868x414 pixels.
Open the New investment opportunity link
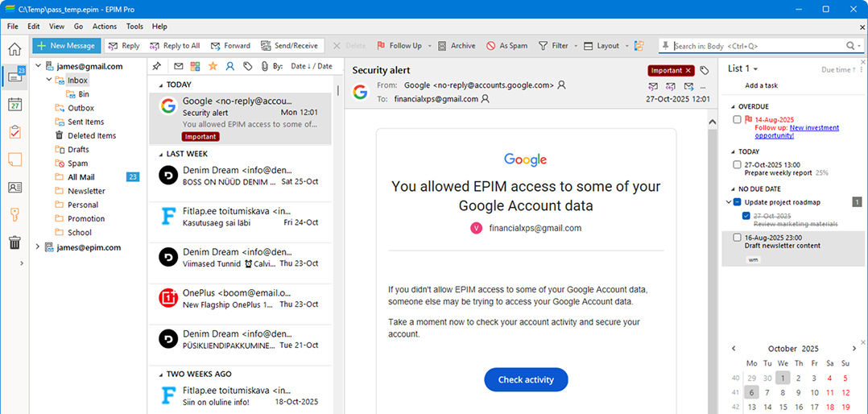(813, 131)
